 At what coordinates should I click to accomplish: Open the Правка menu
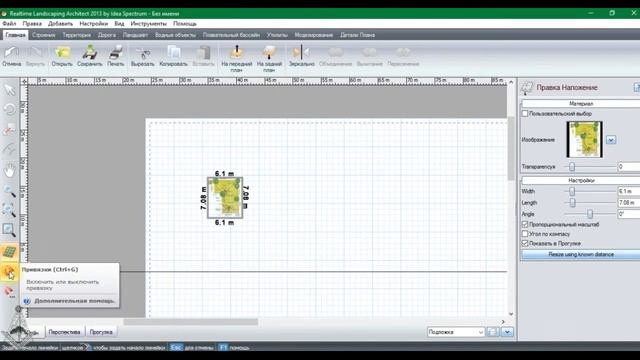click(x=32, y=24)
